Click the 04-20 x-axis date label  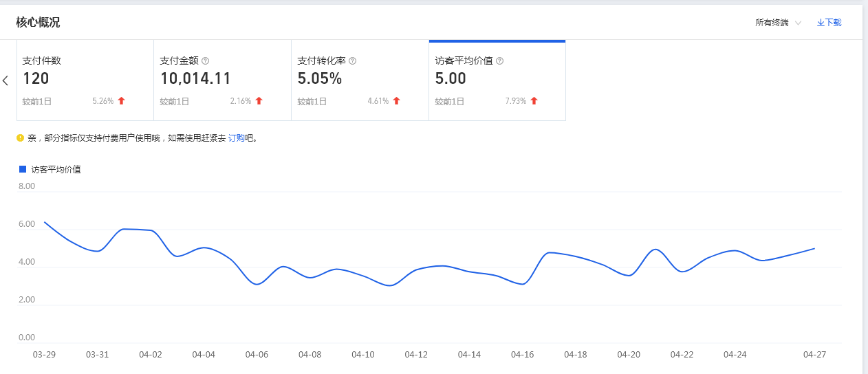tap(629, 355)
